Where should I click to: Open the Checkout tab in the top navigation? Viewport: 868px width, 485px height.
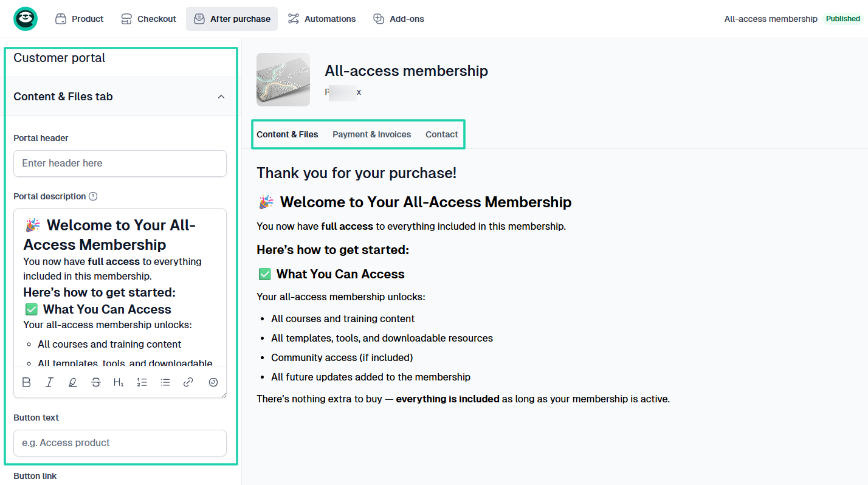pyautogui.click(x=149, y=19)
